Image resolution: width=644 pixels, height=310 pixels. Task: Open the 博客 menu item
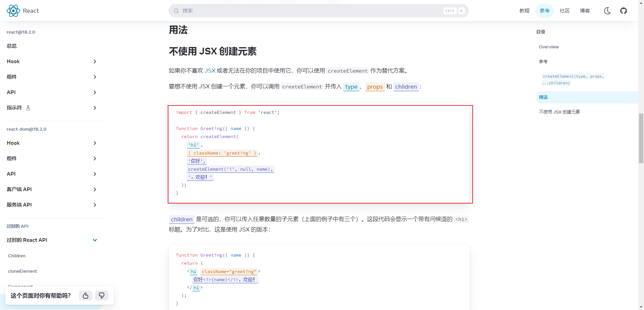click(x=585, y=10)
